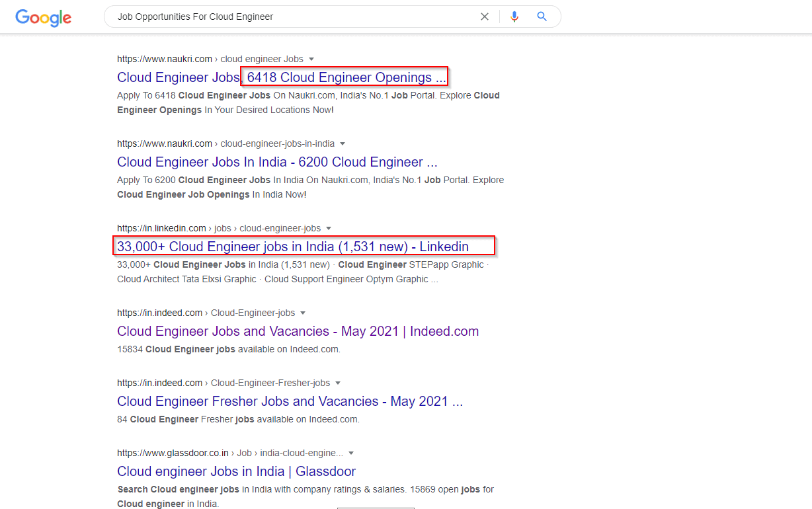Open Cloud Engineer Jobs In India 6200 result
This screenshot has height=509, width=812.
tap(276, 162)
